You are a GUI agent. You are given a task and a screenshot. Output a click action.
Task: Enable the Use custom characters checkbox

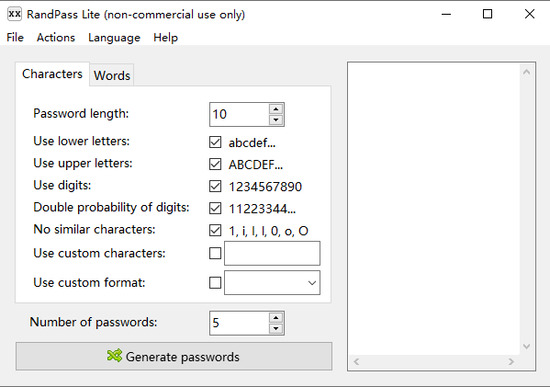pyautogui.click(x=215, y=253)
